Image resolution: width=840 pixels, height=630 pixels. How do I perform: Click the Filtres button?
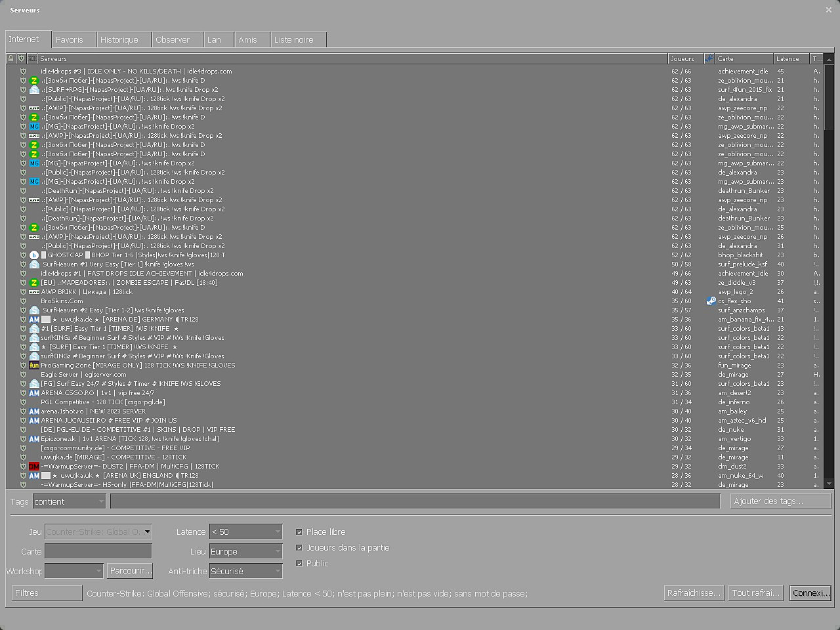click(x=47, y=593)
